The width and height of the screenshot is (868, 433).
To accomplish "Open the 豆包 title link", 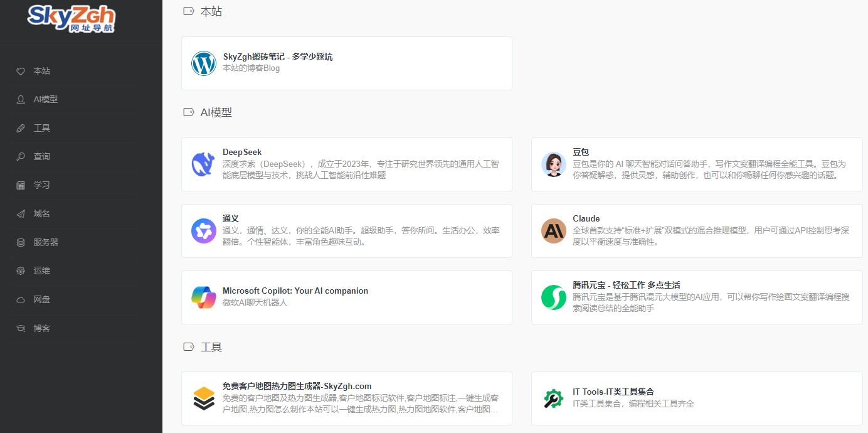I will coord(581,152).
